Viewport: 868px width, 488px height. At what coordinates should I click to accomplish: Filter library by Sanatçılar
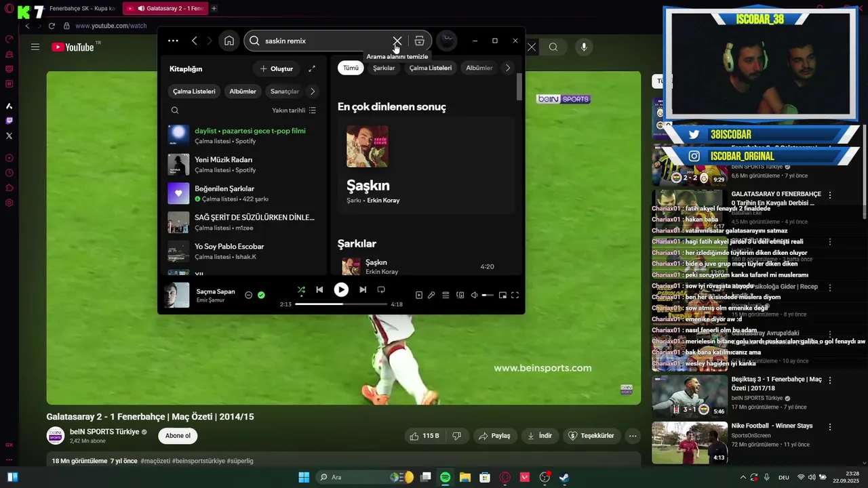(285, 91)
